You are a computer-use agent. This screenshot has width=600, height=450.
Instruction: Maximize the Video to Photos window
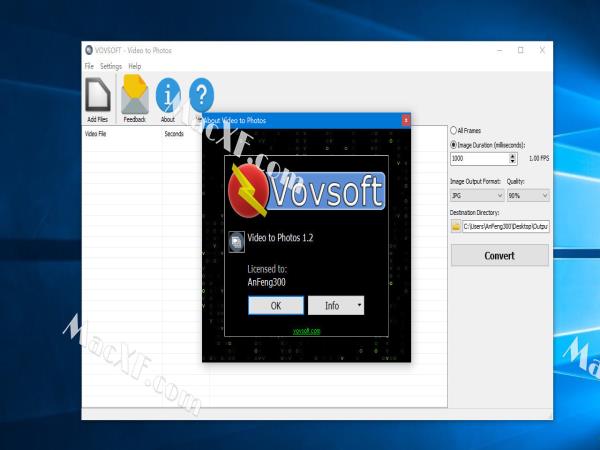[521, 50]
